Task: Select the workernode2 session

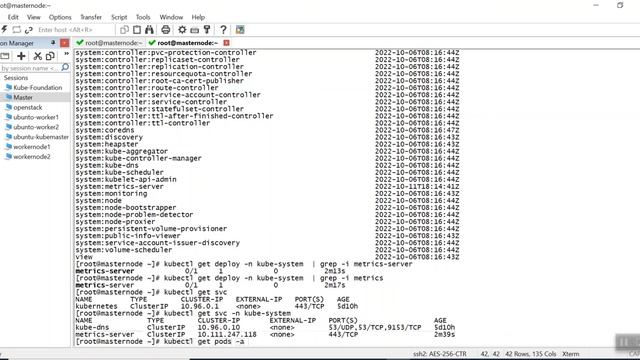Action: pos(32,157)
